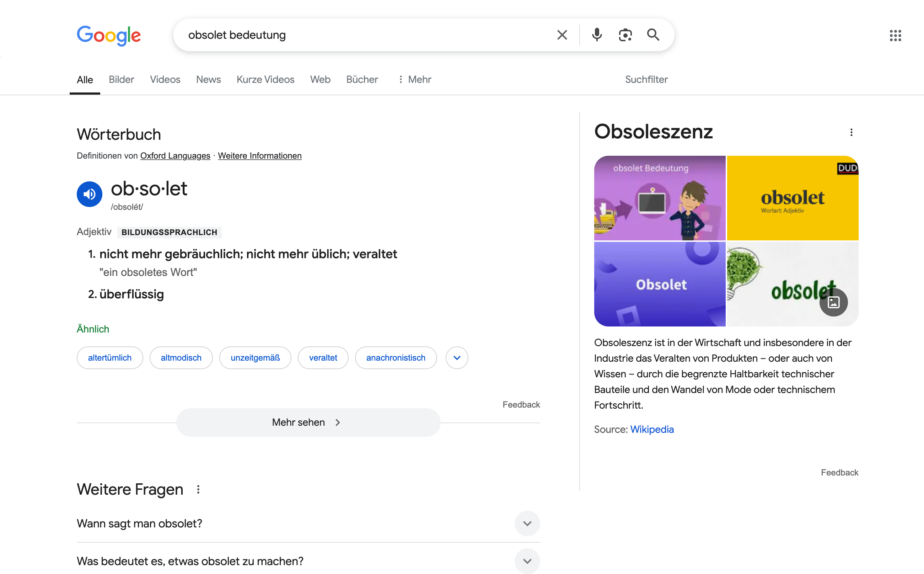Open search by image camera icon
Screen dimensions: 924x574
pos(625,35)
